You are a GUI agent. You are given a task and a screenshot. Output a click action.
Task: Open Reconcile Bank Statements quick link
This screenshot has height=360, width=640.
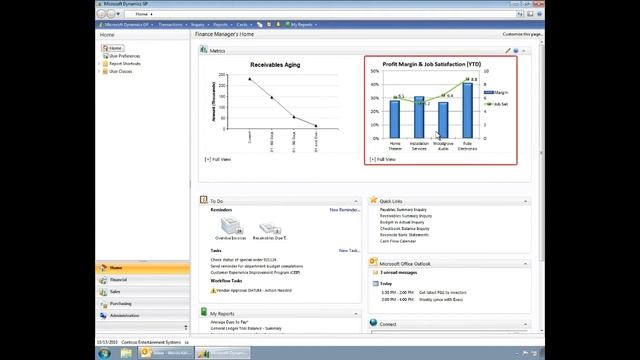tap(404, 235)
